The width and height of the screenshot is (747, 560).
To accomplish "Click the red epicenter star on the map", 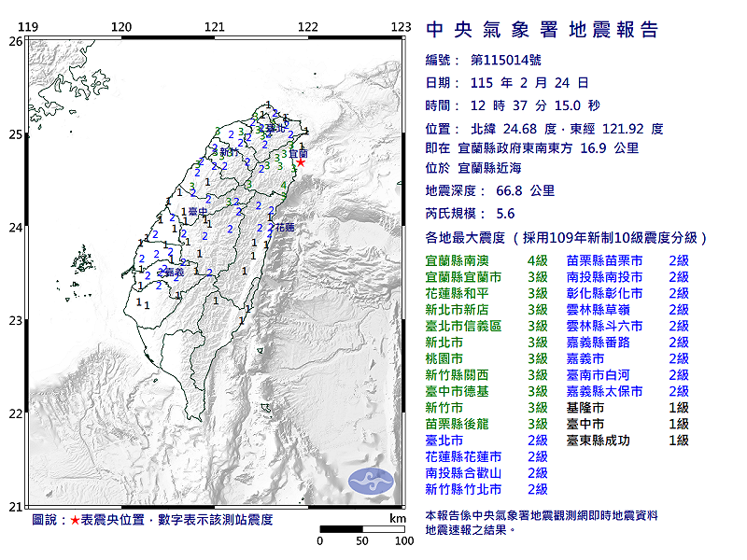I will [x=300, y=162].
